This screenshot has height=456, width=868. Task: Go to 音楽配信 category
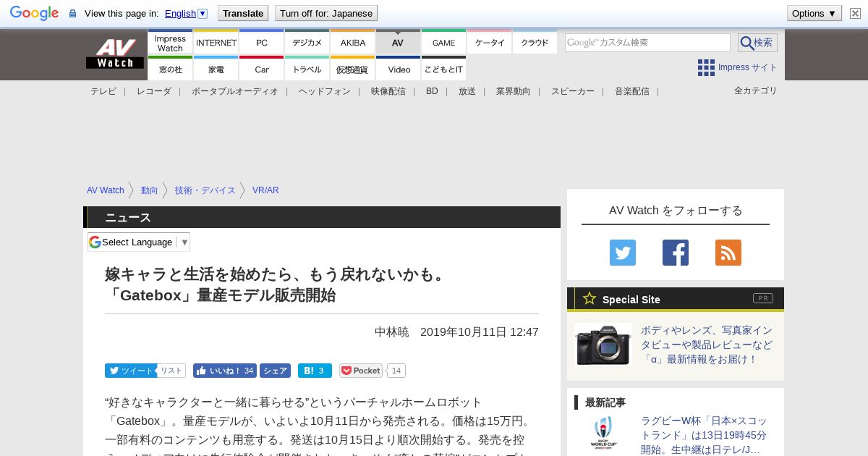pyautogui.click(x=632, y=91)
